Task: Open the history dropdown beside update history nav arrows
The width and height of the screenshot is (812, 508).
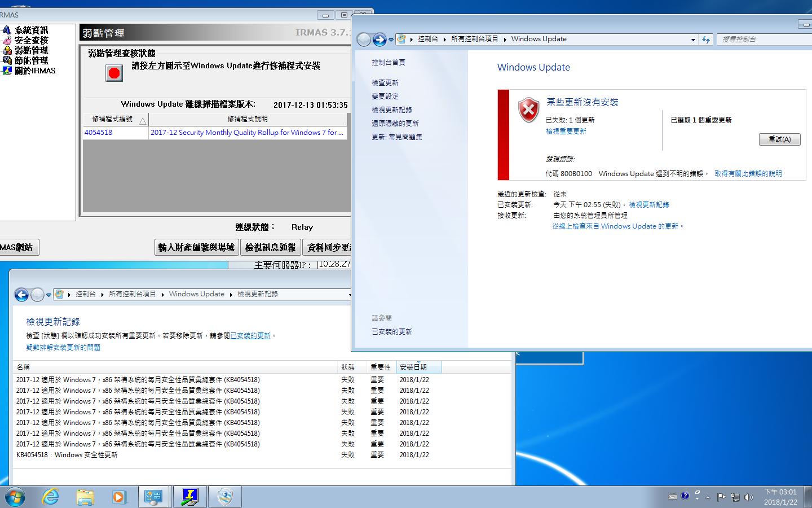Action: point(48,295)
